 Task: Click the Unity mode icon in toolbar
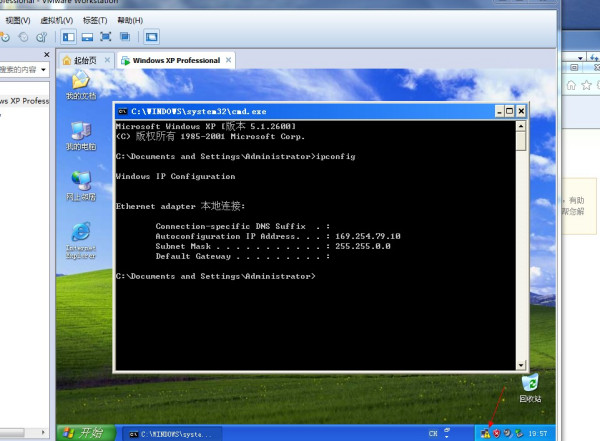point(125,37)
